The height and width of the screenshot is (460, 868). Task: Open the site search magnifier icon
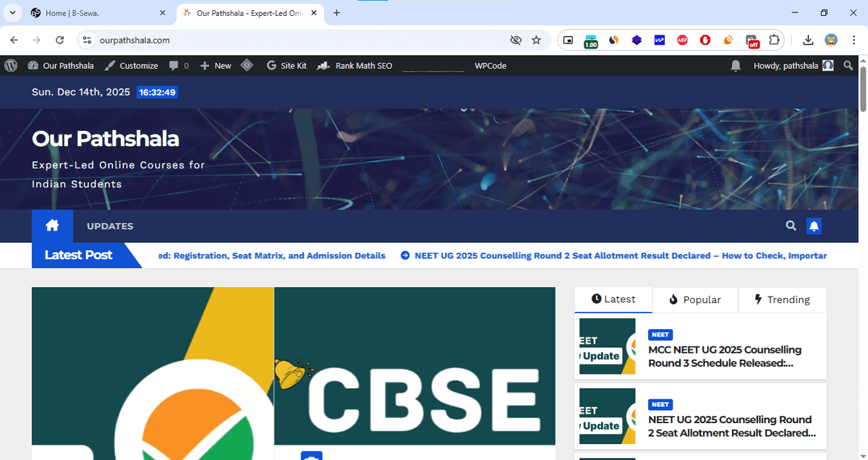791,226
